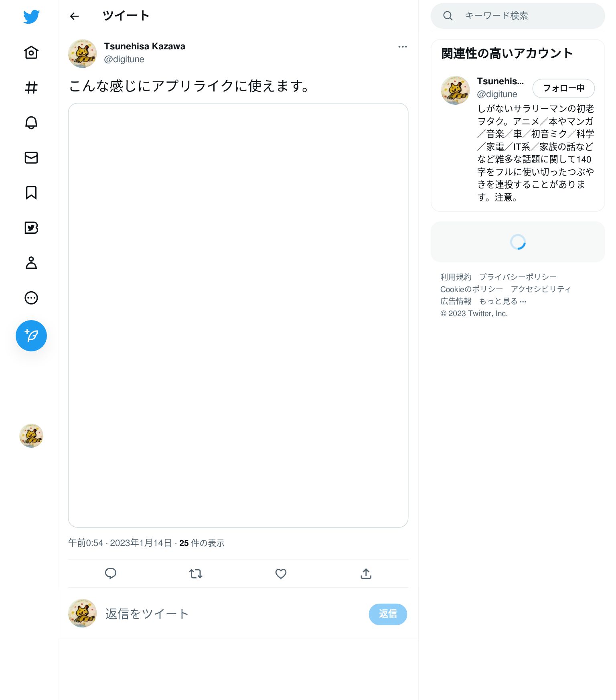The height and width of the screenshot is (700, 616).
Task: Expand the circled More menu in sidebar
Action: (31, 298)
